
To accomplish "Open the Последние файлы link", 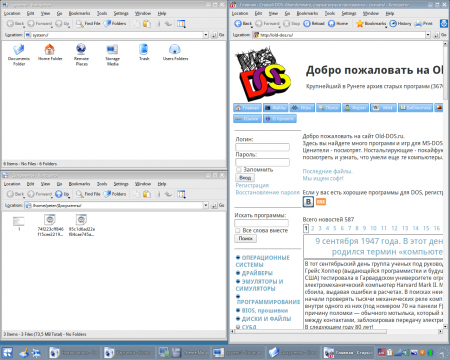I will click(x=327, y=171).
